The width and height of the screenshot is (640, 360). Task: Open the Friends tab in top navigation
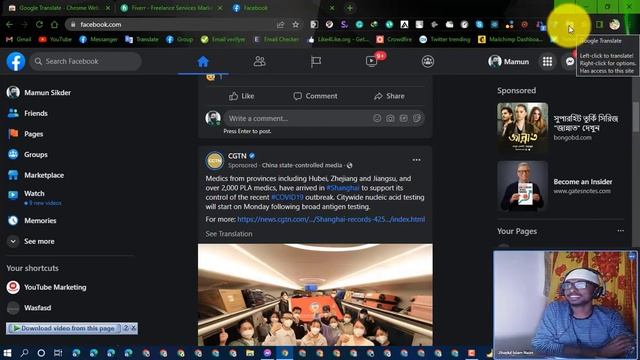pyautogui.click(x=260, y=62)
